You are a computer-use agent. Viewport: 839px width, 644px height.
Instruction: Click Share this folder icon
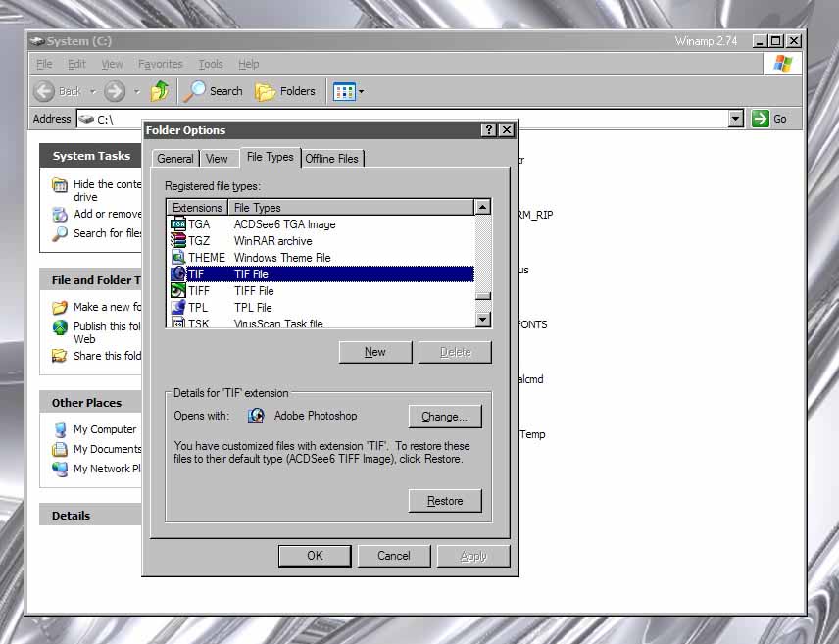click(60, 356)
